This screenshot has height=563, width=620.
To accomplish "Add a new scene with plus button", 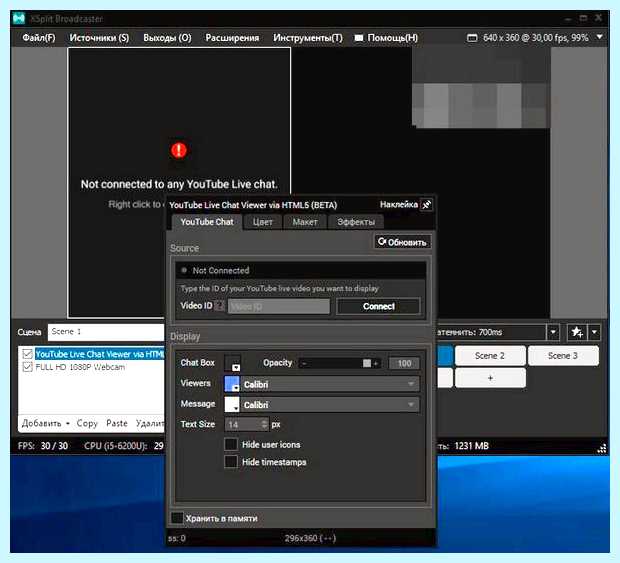I will click(490, 378).
